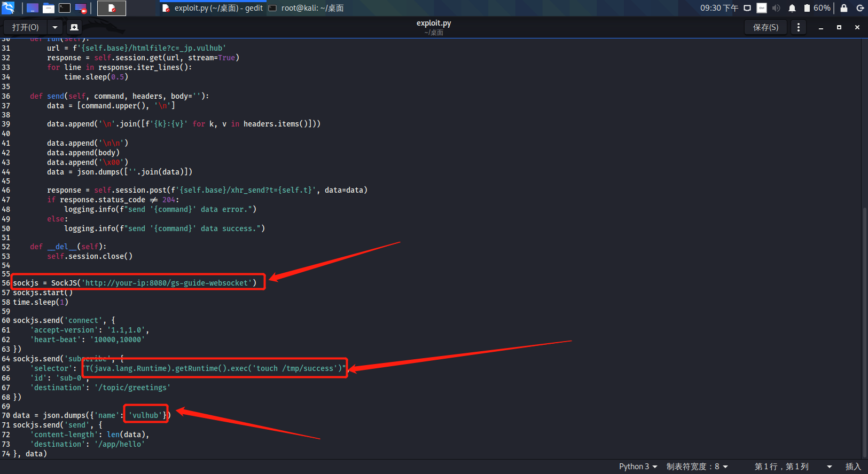This screenshot has width=868, height=474.
Task: Open the Kali dragon applications menu
Action: click(8, 8)
